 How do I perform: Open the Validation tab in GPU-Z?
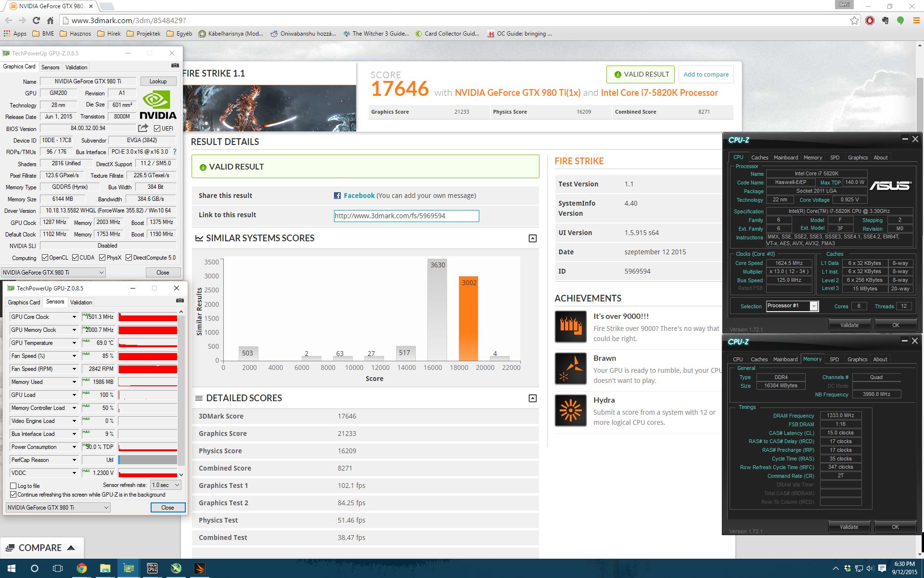(x=76, y=67)
